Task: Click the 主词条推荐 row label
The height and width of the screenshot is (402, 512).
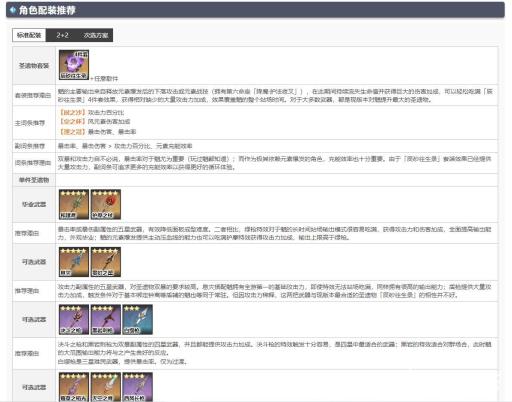Action: pyautogui.click(x=30, y=123)
